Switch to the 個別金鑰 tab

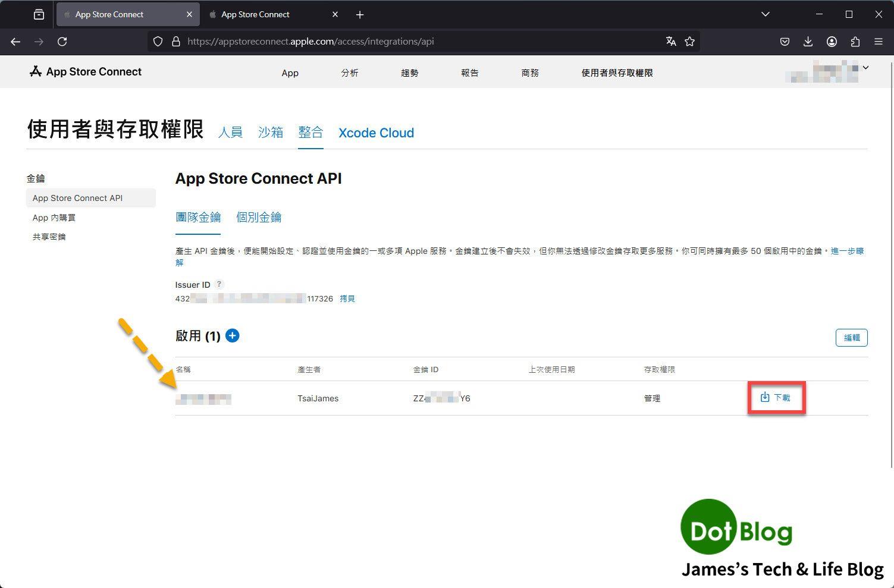(259, 217)
